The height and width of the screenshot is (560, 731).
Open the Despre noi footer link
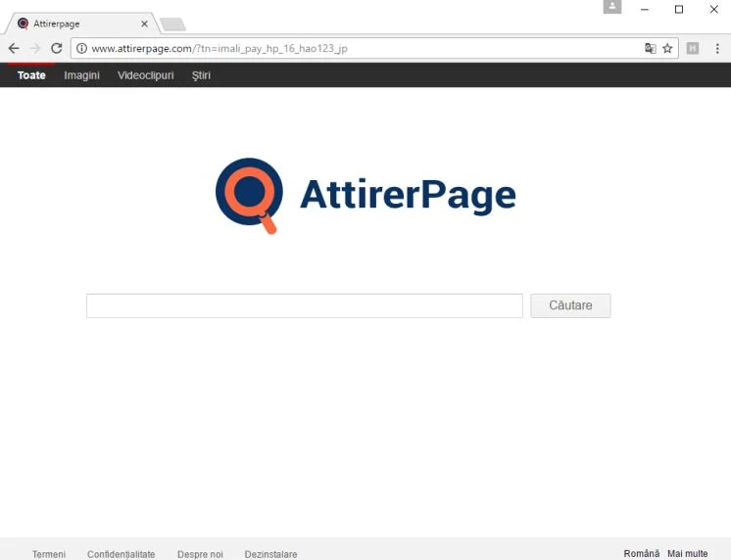(200, 554)
